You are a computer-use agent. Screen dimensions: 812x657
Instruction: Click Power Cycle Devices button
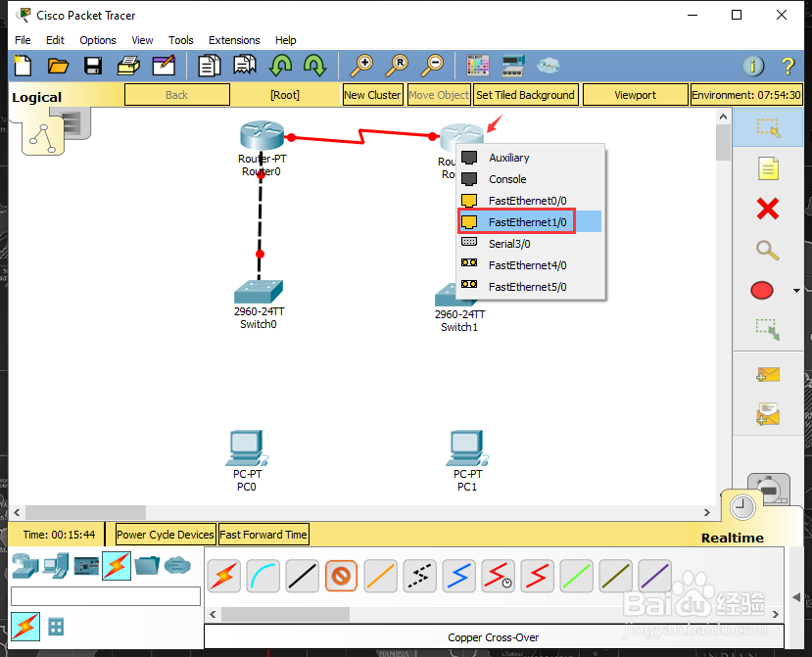click(166, 535)
